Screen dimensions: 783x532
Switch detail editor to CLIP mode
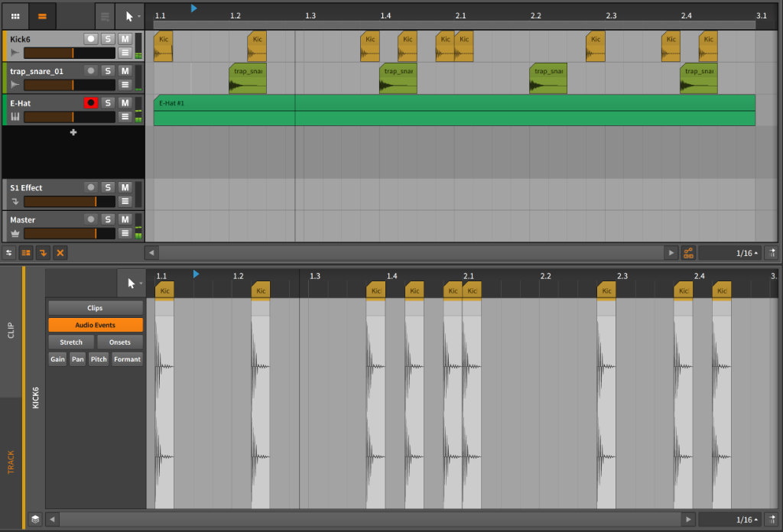pyautogui.click(x=11, y=330)
